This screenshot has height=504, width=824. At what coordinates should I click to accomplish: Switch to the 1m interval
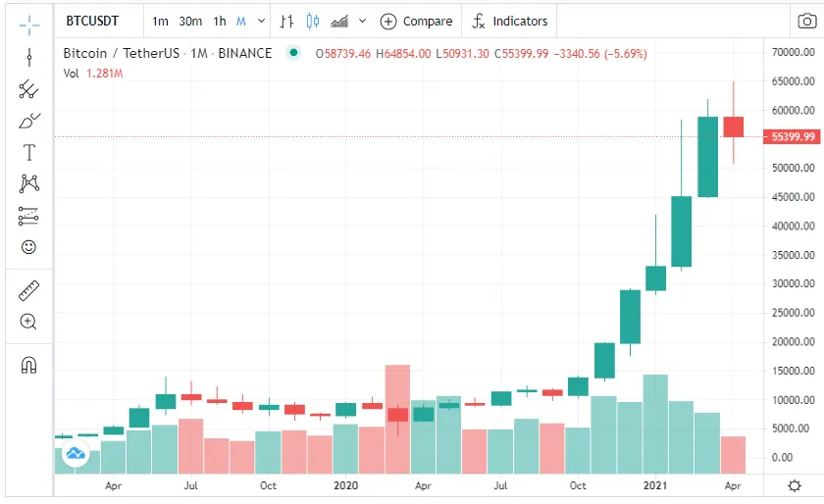pos(160,21)
